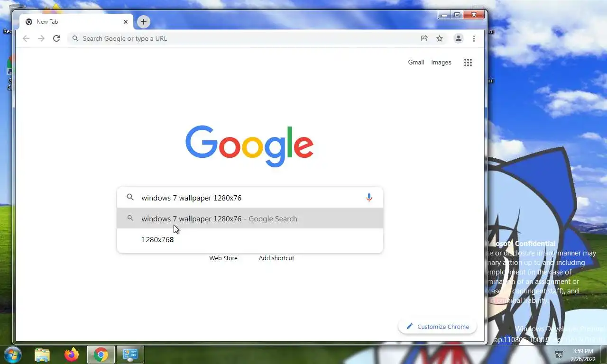Choose the '1280x768' suggestion
Screen dimensions: 607x364
point(250,239)
